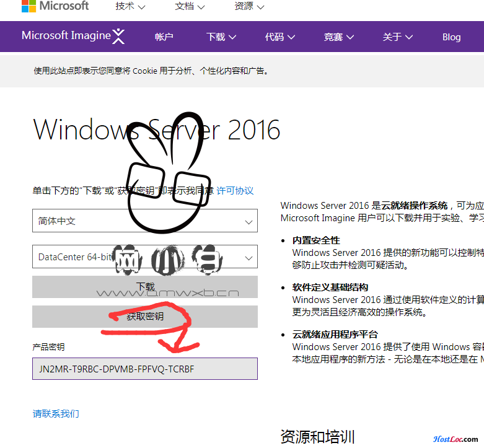Expand the 代码 navigation menu
484x448 pixels.
[x=279, y=37]
